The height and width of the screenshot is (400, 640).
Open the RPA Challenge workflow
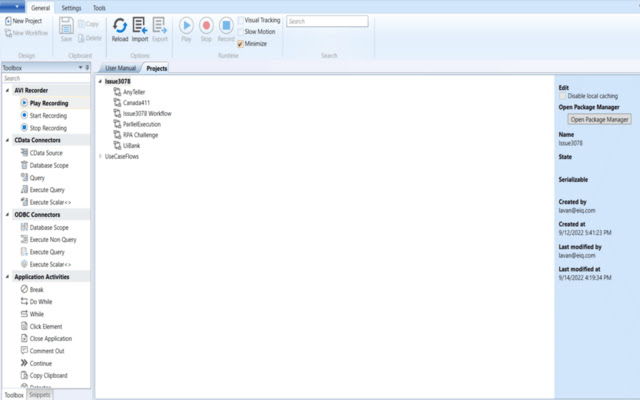(x=136, y=135)
